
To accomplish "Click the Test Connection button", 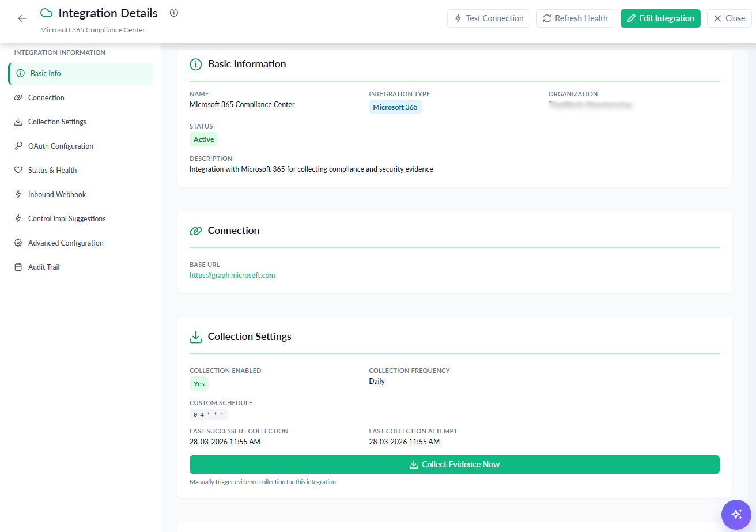I will pos(489,18).
